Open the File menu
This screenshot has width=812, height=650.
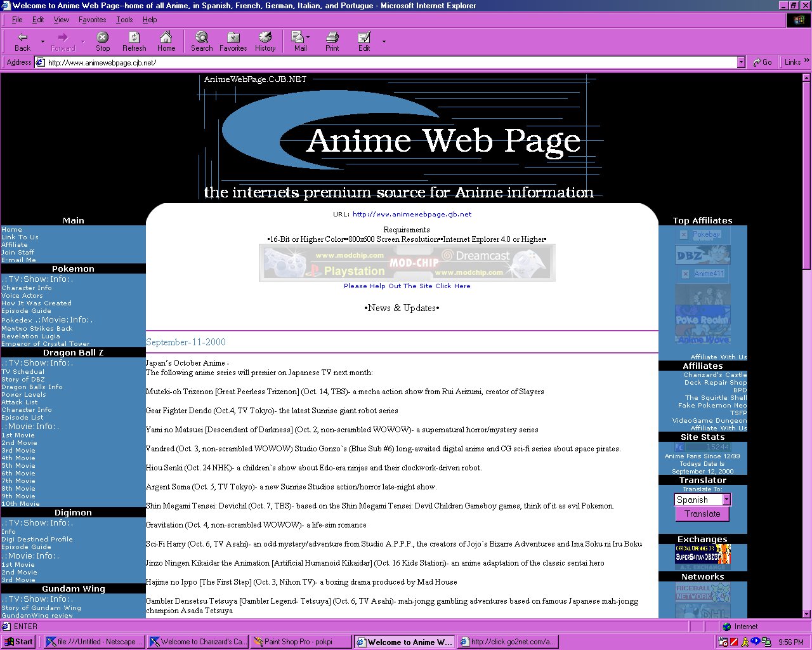(x=17, y=20)
